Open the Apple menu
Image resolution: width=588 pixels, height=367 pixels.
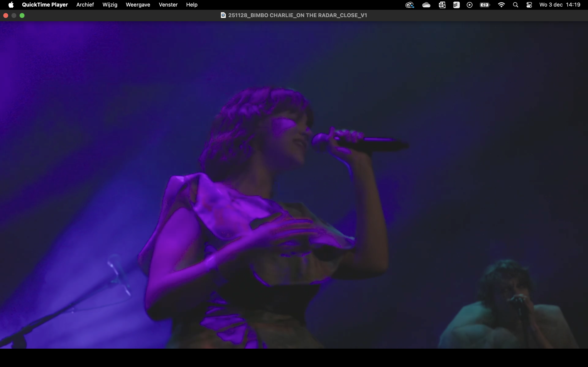[11, 5]
